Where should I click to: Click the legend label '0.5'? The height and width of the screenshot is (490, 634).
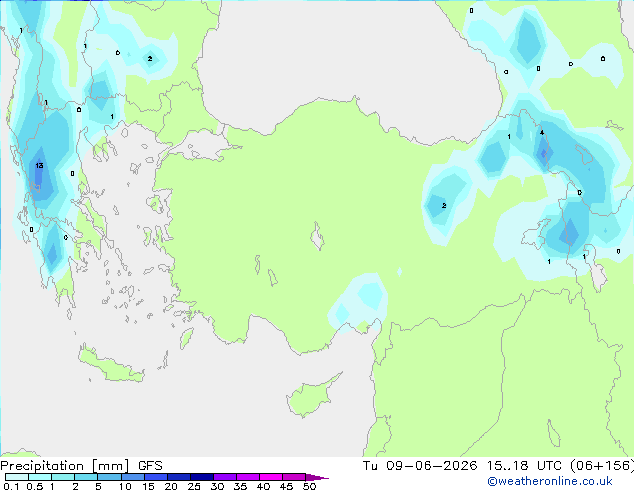coord(35,486)
